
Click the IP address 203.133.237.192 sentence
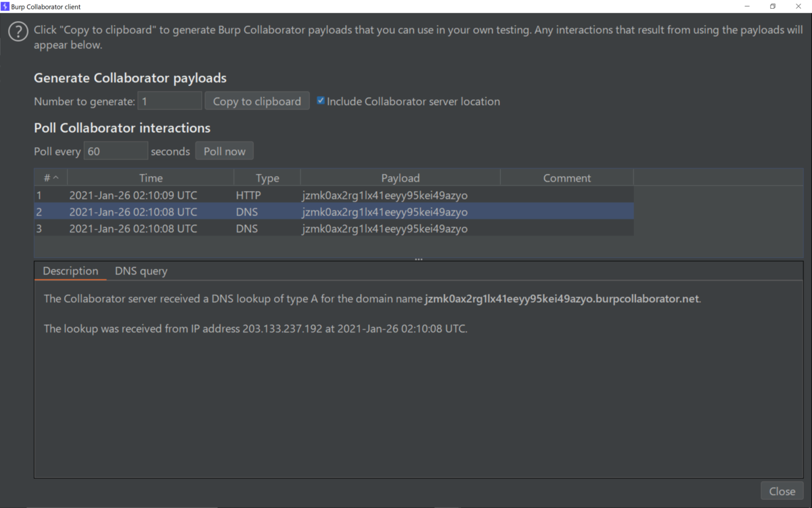click(x=255, y=329)
